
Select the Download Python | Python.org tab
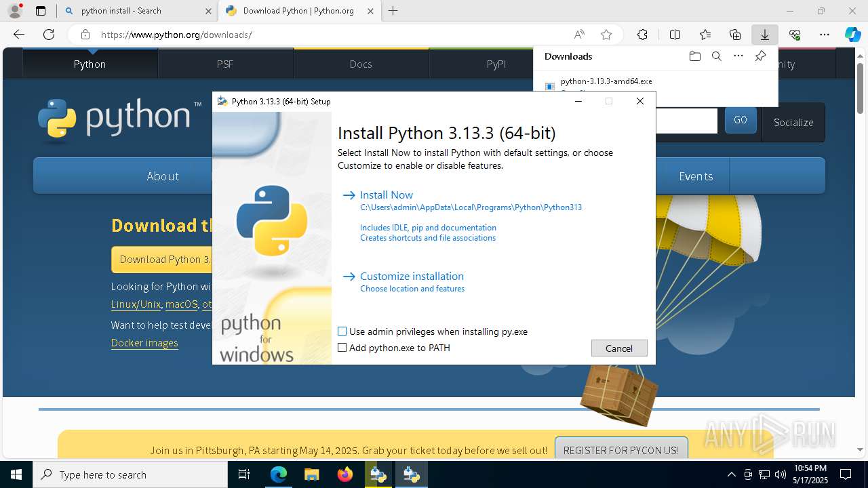coord(300,11)
